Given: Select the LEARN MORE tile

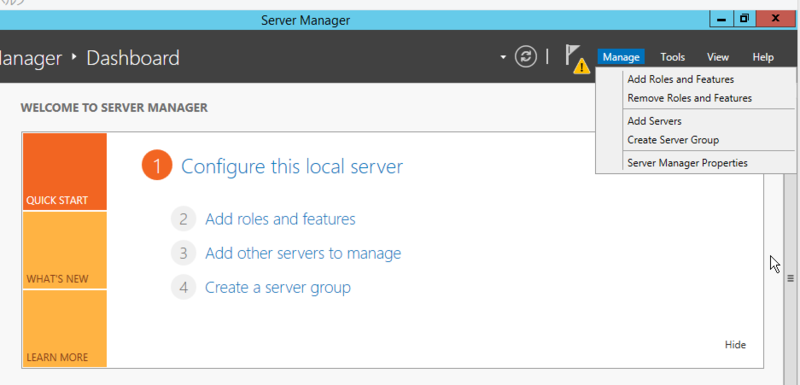Looking at the screenshot, I should (x=64, y=328).
